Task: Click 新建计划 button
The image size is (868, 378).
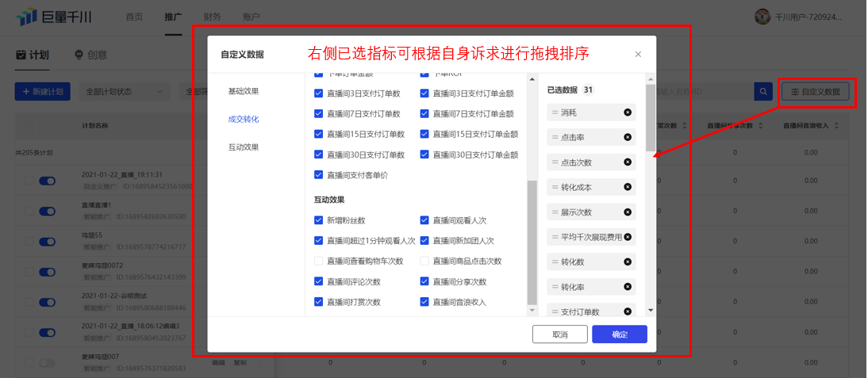Action: 43,92
